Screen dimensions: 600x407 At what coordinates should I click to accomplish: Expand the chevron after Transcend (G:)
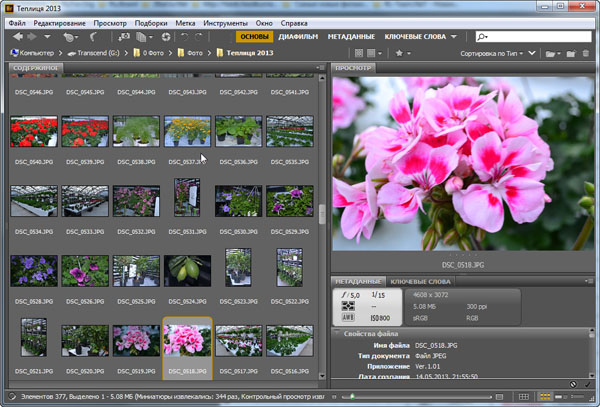(x=126, y=53)
